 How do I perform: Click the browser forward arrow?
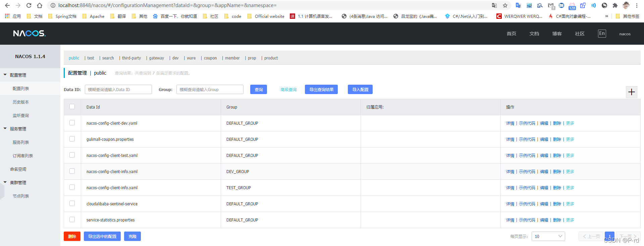18,5
